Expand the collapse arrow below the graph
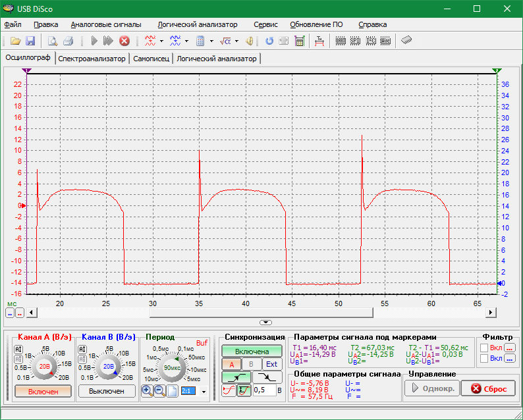This screenshot has width=523, height=420. pos(265,322)
